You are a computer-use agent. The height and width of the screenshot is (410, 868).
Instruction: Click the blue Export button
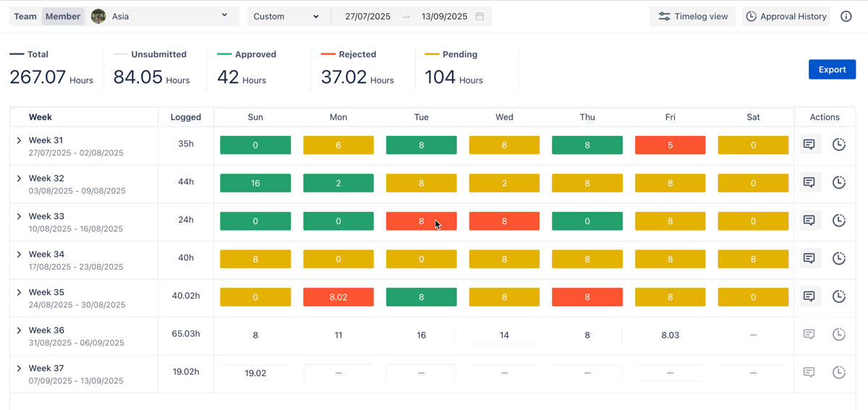[832, 69]
